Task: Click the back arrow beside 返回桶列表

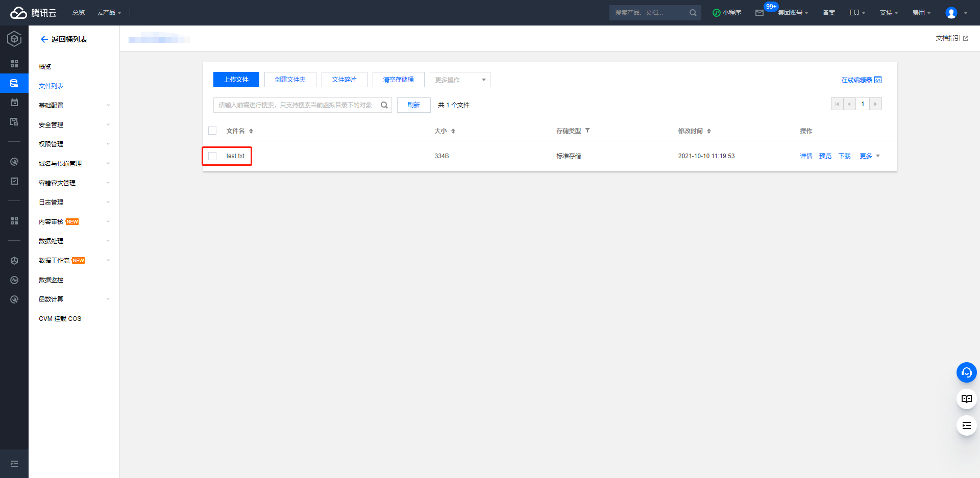Action: coord(44,39)
